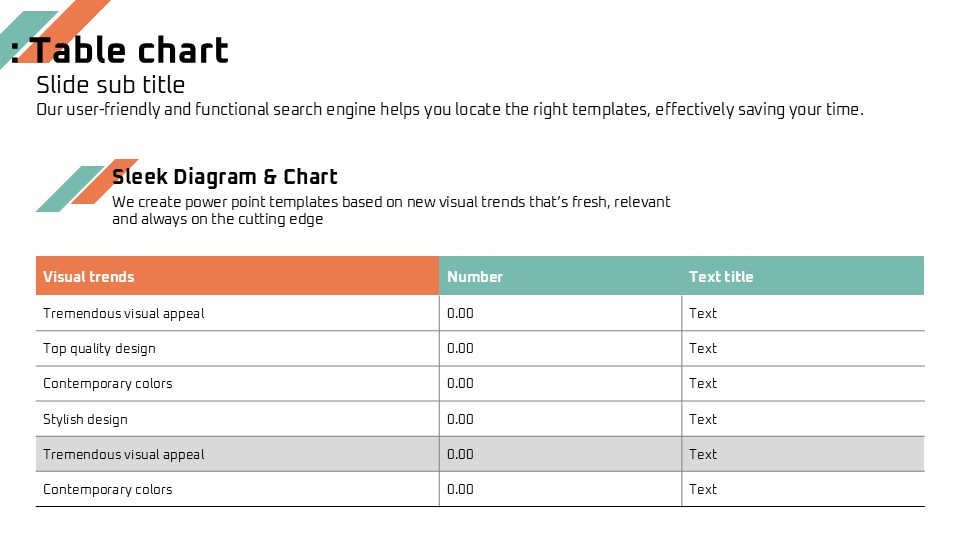Click the "Stylish design" table cell

coord(85,419)
